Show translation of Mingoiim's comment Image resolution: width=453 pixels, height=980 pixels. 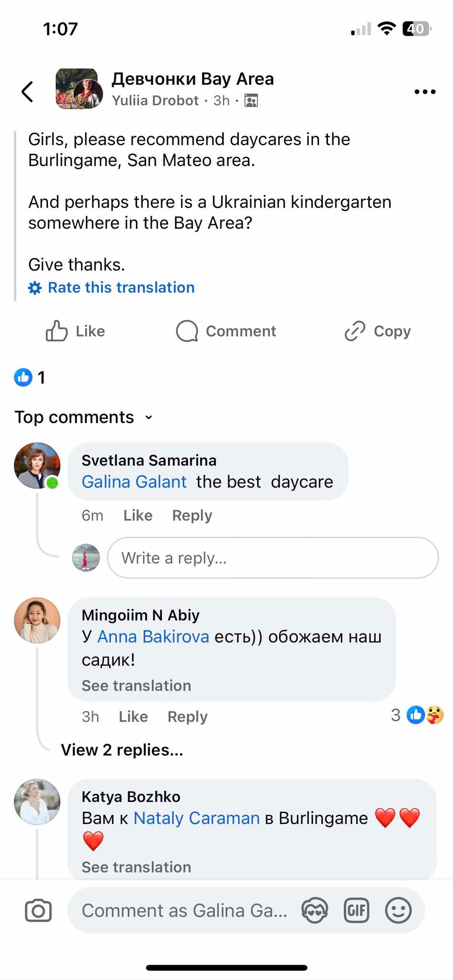(x=136, y=686)
